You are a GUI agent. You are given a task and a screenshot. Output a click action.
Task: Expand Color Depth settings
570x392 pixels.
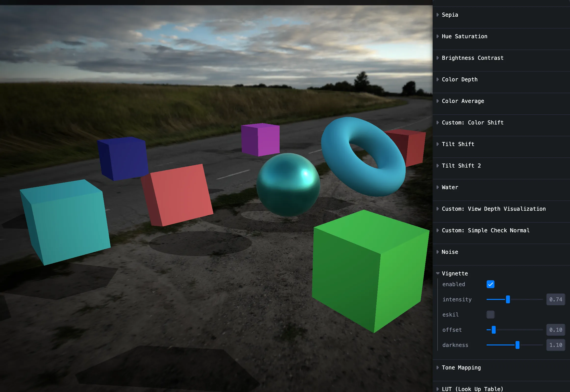[x=459, y=80]
